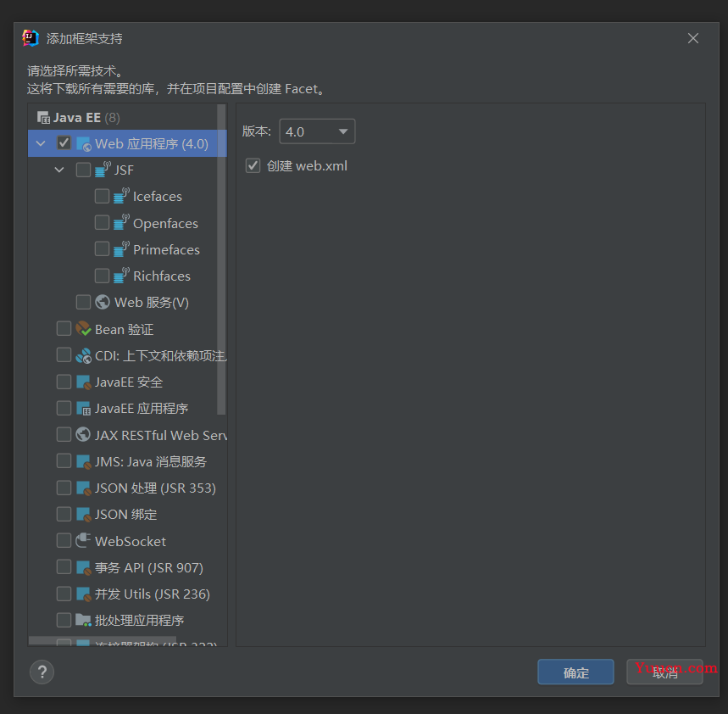The image size is (728, 714).
Task: Check the JSON 处理 (JSR 353) checkbox
Action: click(64, 488)
